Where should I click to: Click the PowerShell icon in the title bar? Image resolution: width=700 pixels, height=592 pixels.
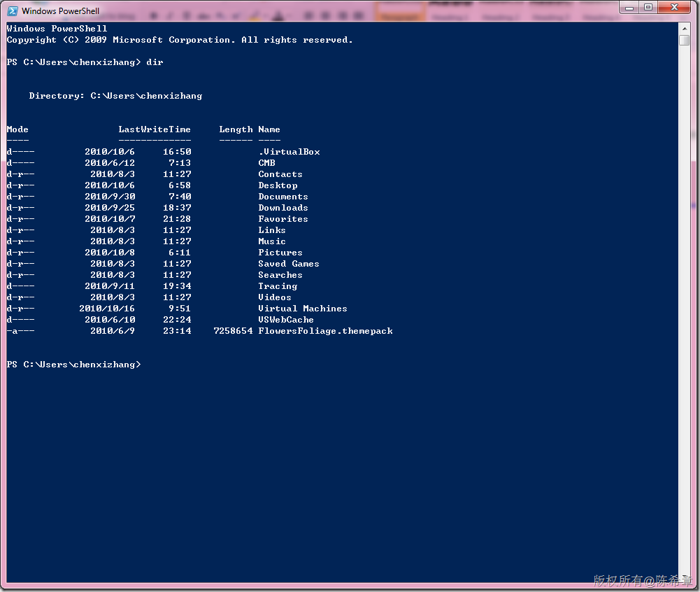point(13,10)
